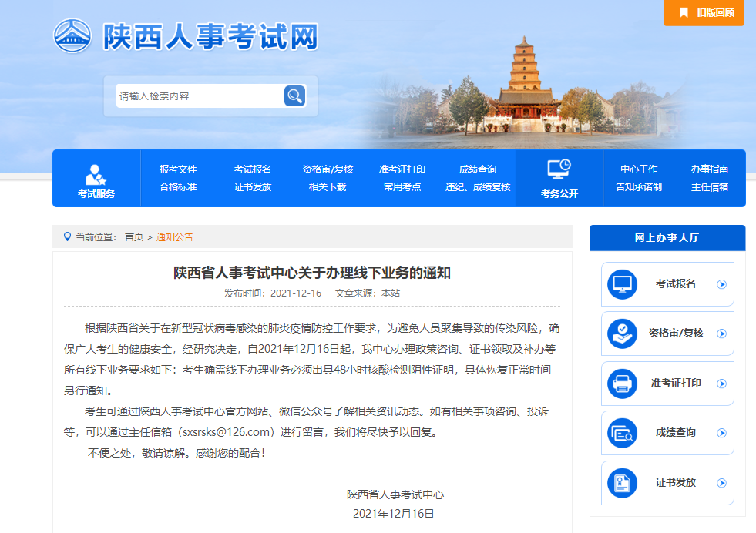Click the 准考证打印 printer icon
Screen dimensions: 756x533
(x=622, y=384)
